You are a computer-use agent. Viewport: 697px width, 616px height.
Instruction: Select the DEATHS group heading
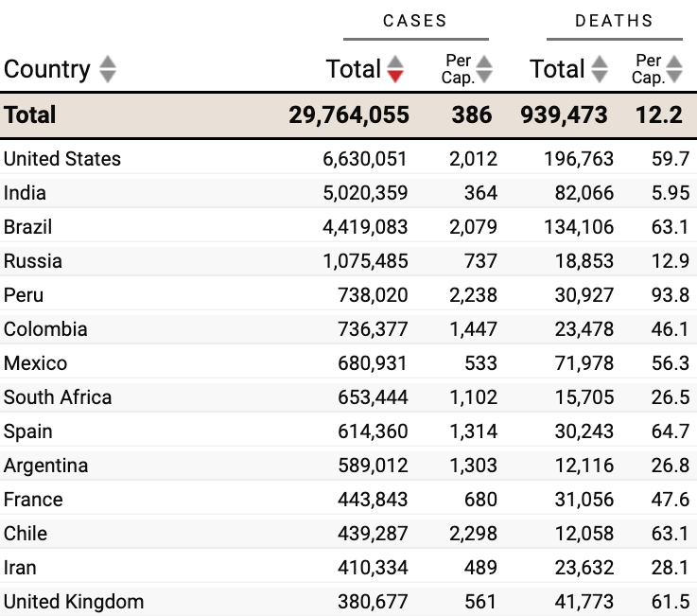(614, 21)
